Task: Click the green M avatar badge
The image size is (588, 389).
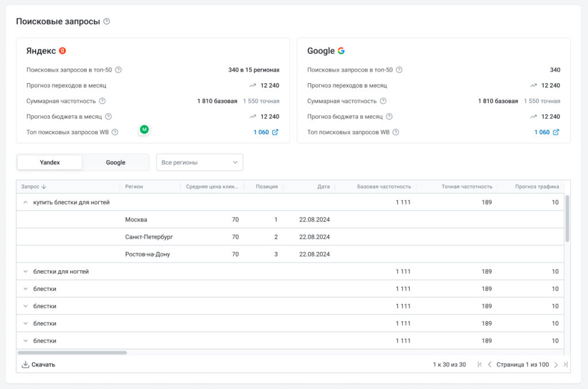Action: (144, 130)
